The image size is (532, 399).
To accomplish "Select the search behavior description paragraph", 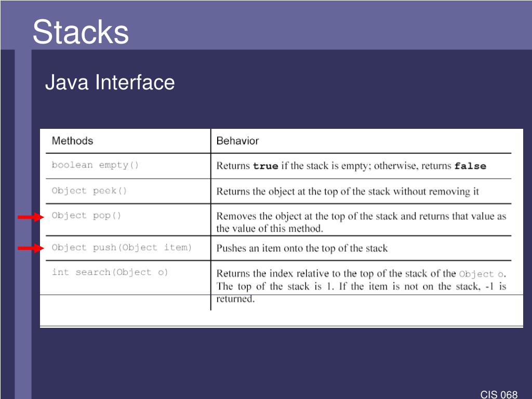I will [362, 286].
